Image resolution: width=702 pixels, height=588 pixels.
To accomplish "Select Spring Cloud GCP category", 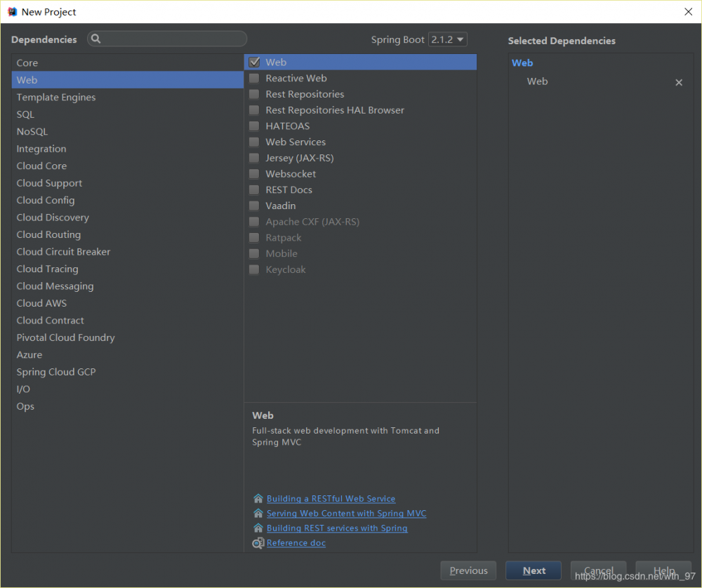I will pyautogui.click(x=128, y=371).
